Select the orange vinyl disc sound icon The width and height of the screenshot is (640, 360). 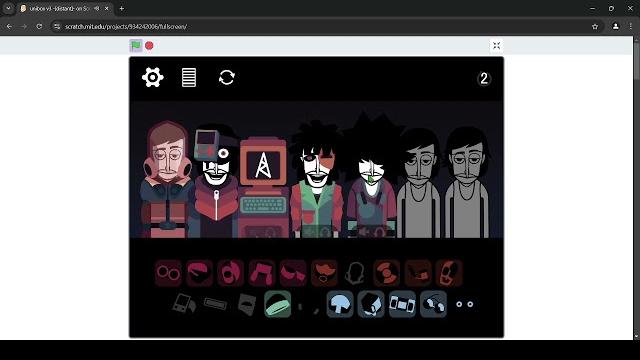pyautogui.click(x=387, y=273)
